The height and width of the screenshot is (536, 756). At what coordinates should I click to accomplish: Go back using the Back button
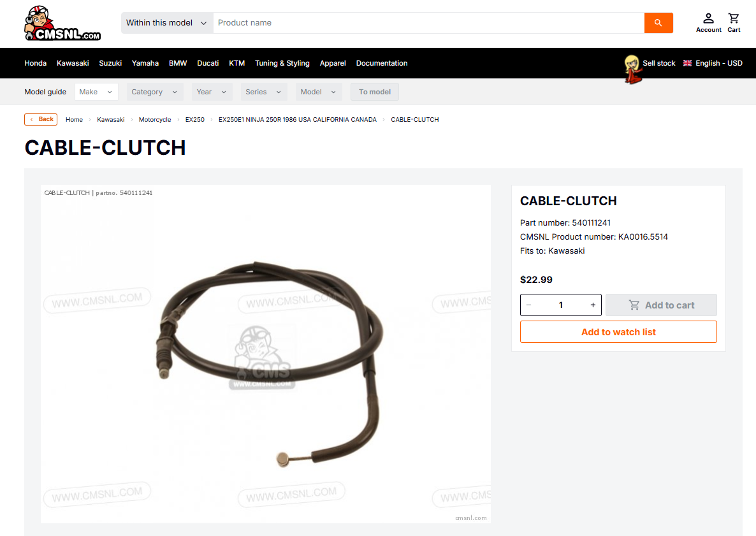(x=41, y=119)
